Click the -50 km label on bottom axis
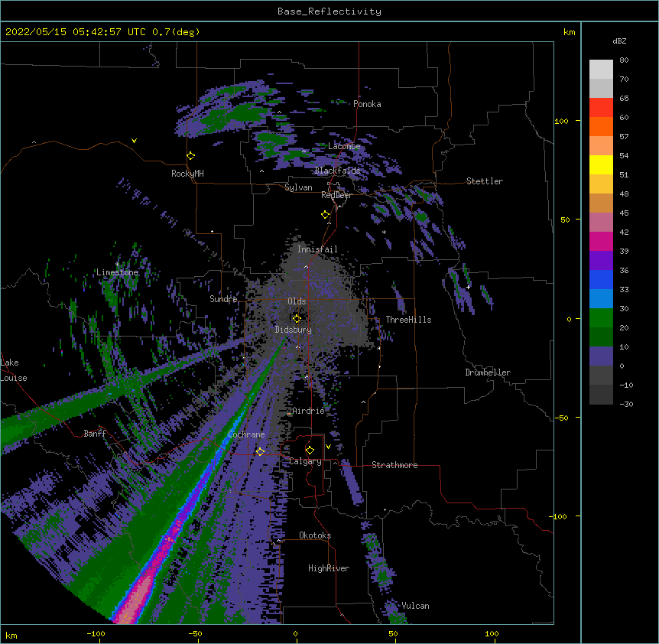The width and height of the screenshot is (659, 644). 195,633
